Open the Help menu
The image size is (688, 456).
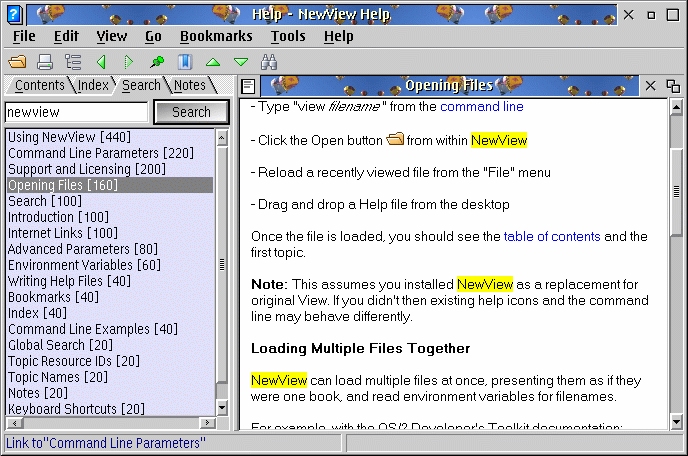[338, 36]
